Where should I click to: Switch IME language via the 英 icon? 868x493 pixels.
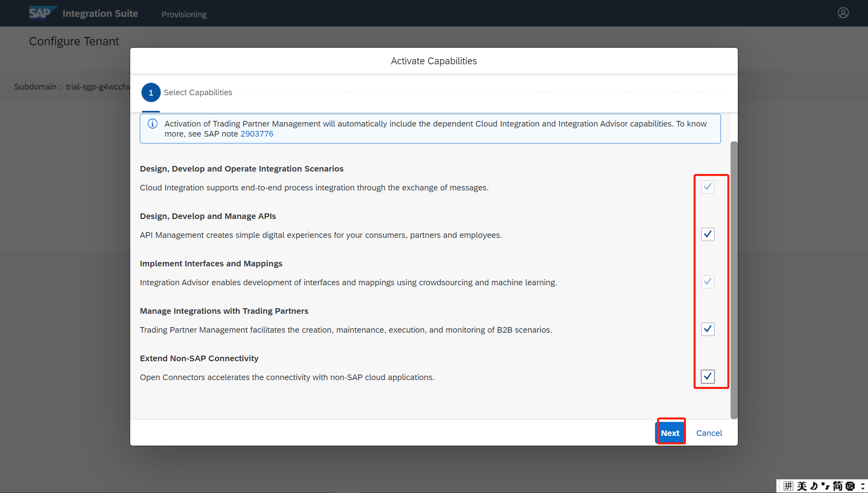[x=802, y=486]
